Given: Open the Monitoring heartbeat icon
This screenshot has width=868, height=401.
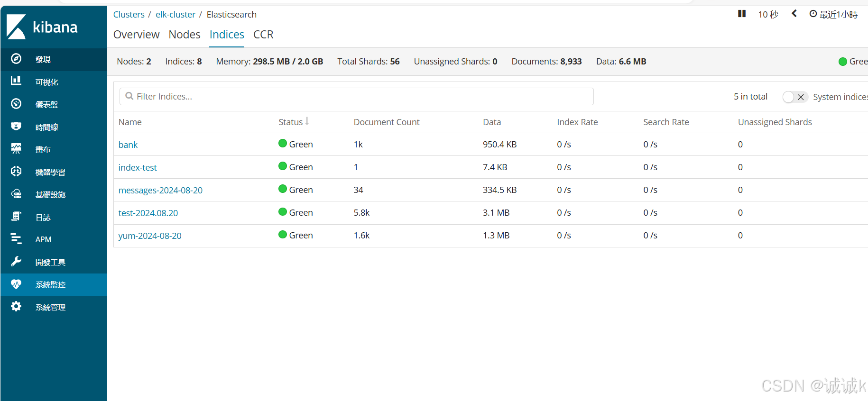Looking at the screenshot, I should pos(16,284).
